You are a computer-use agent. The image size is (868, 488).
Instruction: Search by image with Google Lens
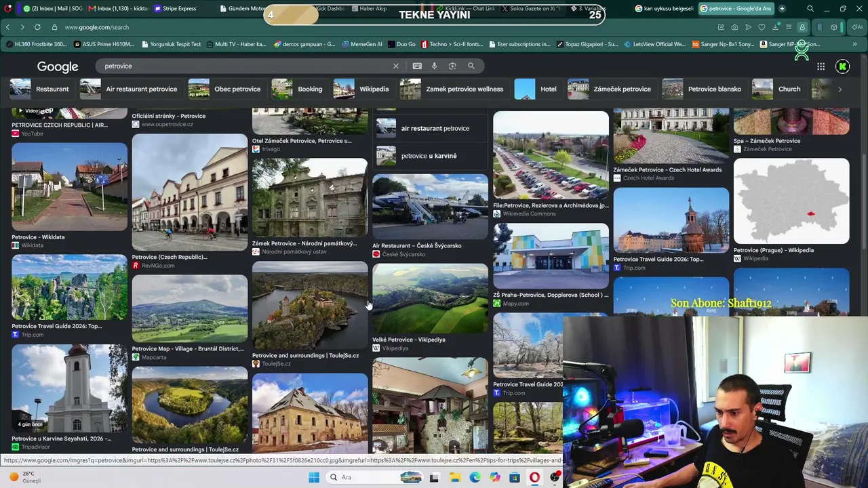tap(452, 66)
